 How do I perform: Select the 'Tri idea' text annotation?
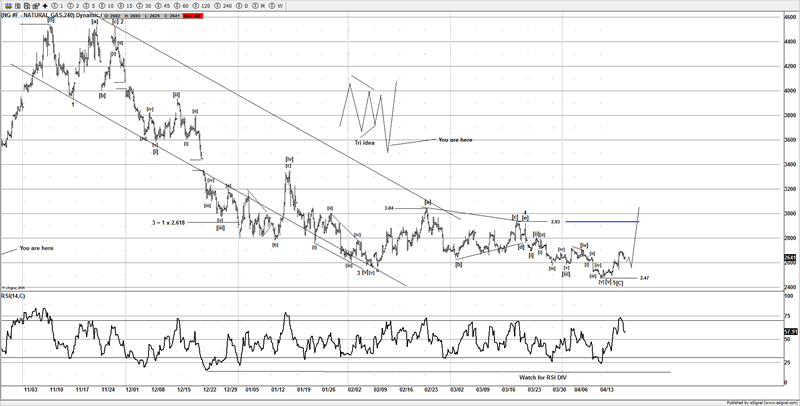[x=366, y=143]
